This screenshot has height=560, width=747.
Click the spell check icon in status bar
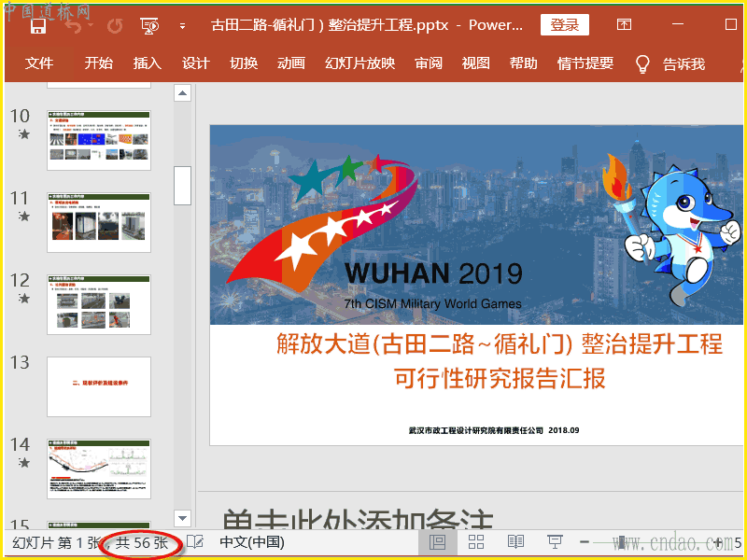pos(195,542)
